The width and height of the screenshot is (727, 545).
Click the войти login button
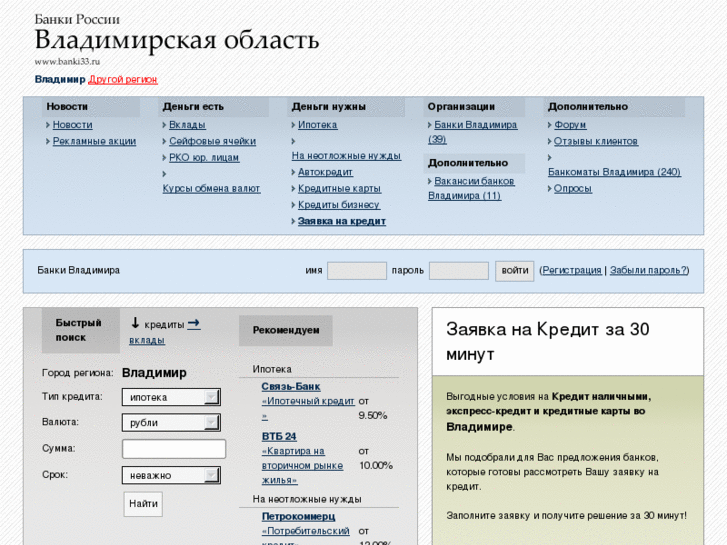[x=514, y=270]
